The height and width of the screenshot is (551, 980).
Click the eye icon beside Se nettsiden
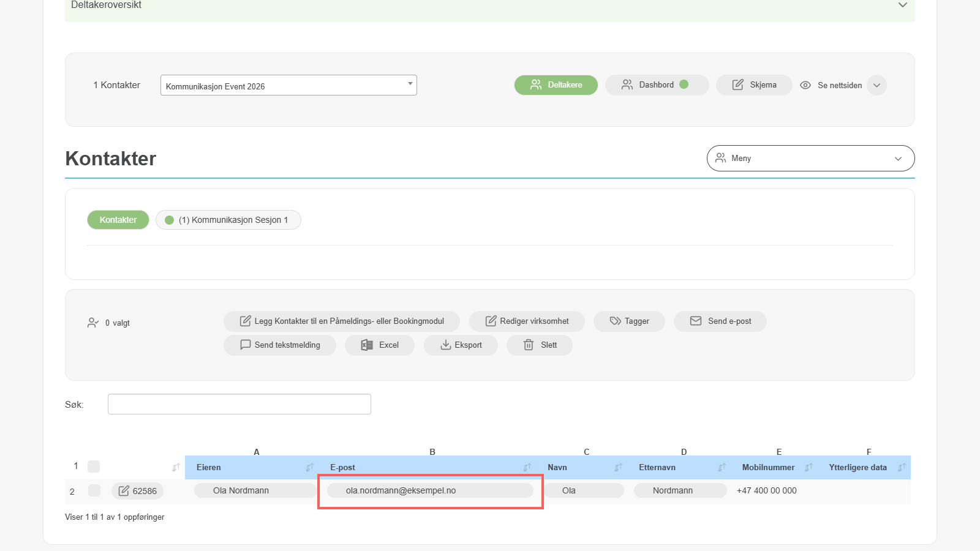click(x=805, y=85)
